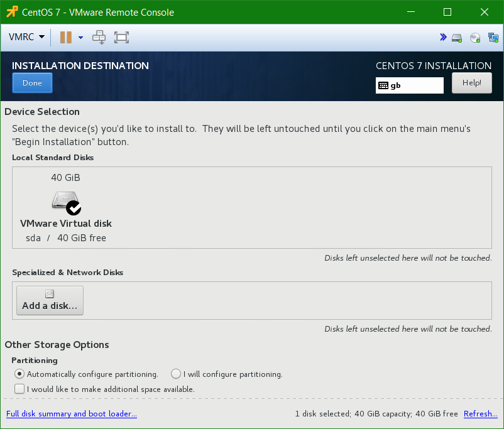504x429 pixels.
Task: Click the Add a disk... button
Action: click(x=50, y=300)
